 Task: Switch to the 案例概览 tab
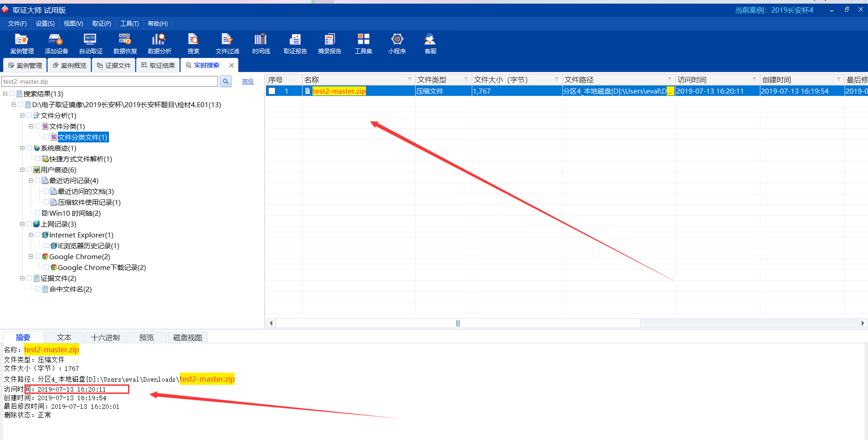(x=69, y=66)
